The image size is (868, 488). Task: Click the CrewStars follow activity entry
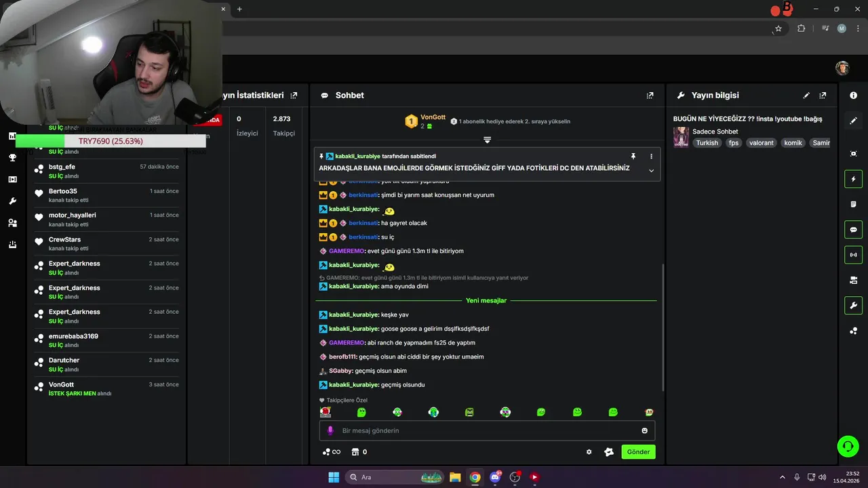coord(106,243)
